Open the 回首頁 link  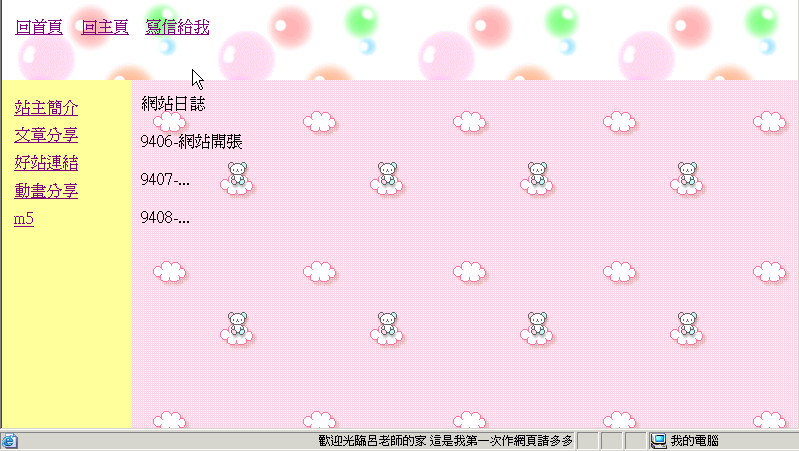(x=39, y=27)
